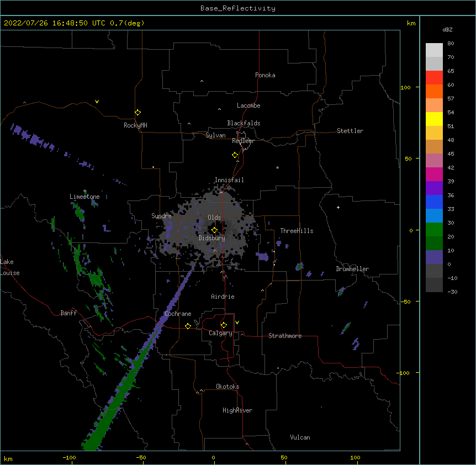Click the yellow diamond marker south of RedDeer
The width and height of the screenshot is (476, 465).
(235, 155)
